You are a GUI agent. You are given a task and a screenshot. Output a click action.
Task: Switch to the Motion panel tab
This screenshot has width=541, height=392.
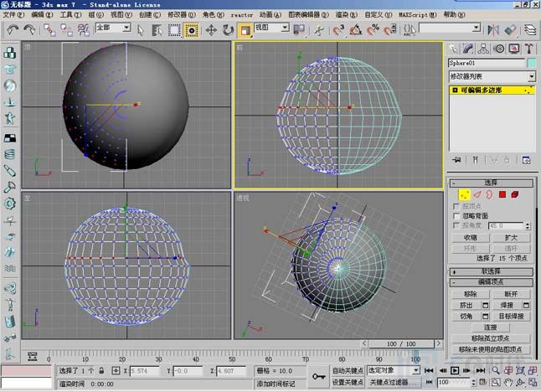(499, 49)
